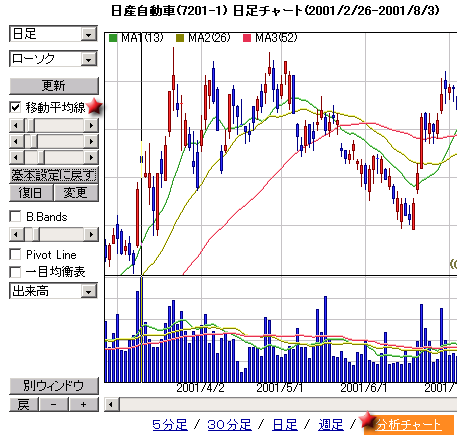Open the 週足 link

331,425
